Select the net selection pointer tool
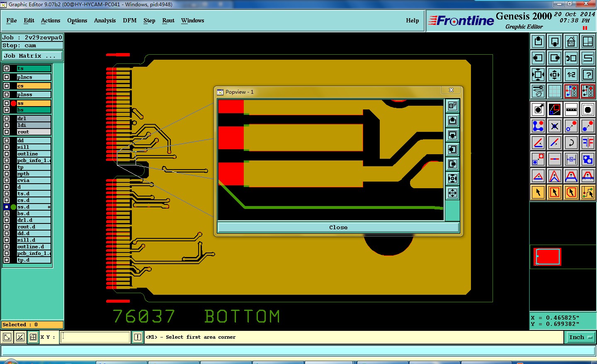This screenshot has width=597, height=364. [x=588, y=192]
